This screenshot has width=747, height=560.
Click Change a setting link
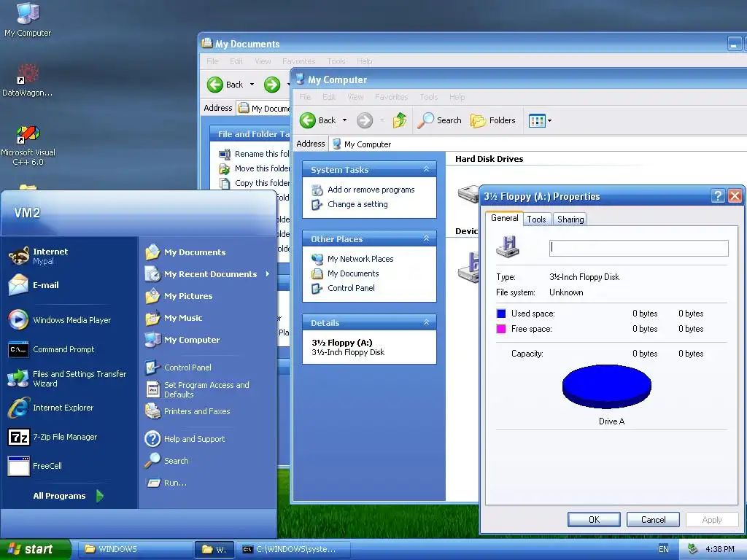[357, 204]
